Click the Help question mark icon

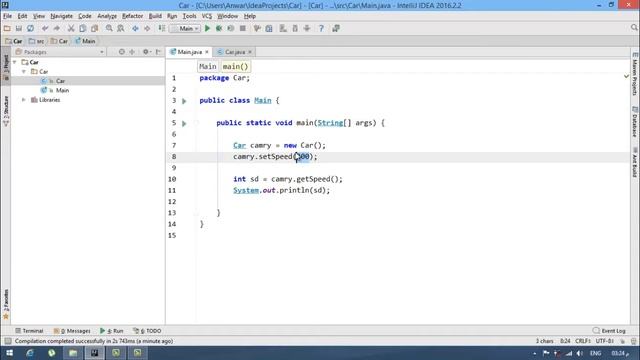[x=321, y=28]
